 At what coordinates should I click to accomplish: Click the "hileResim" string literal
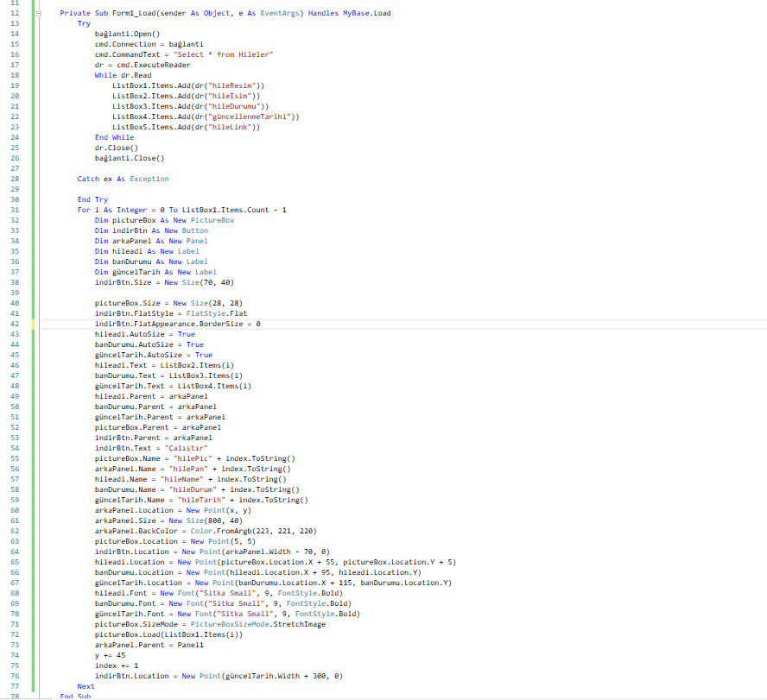tap(231, 85)
